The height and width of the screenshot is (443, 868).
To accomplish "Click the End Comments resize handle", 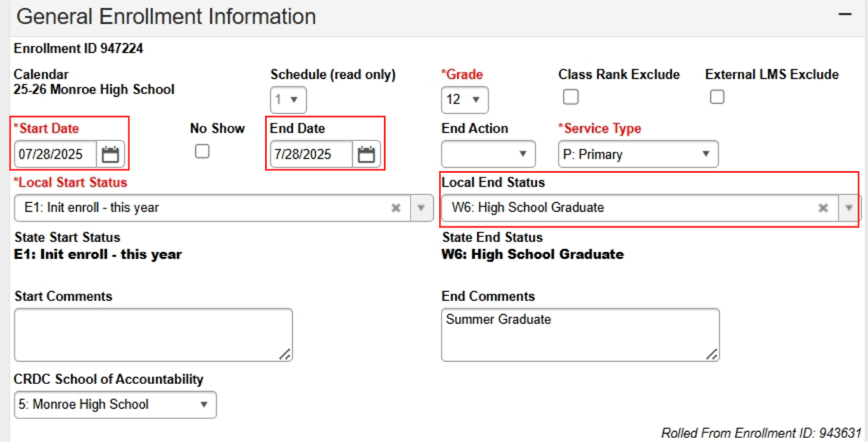I will [x=712, y=355].
